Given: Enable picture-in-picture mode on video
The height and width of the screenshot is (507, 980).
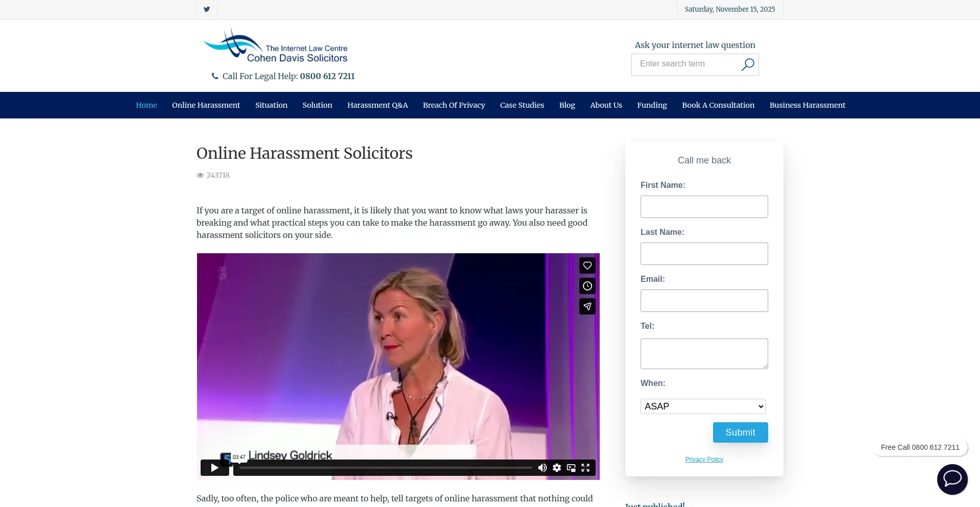Looking at the screenshot, I should (571, 468).
